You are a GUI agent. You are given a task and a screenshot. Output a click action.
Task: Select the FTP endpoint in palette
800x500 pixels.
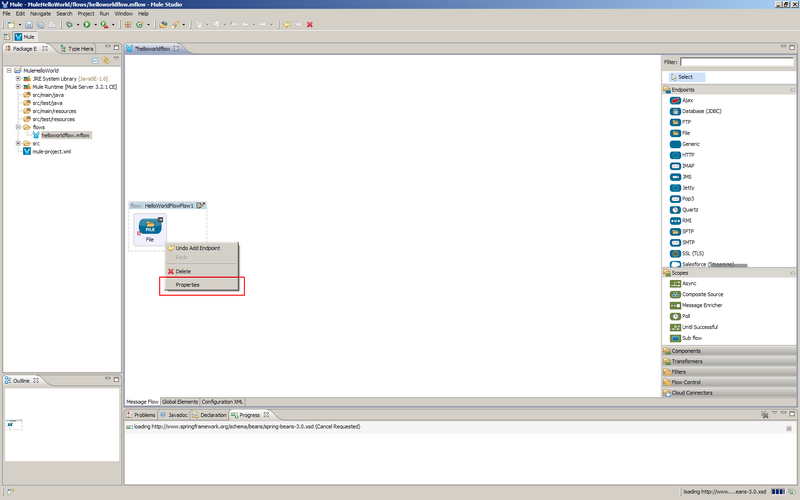pos(681,122)
